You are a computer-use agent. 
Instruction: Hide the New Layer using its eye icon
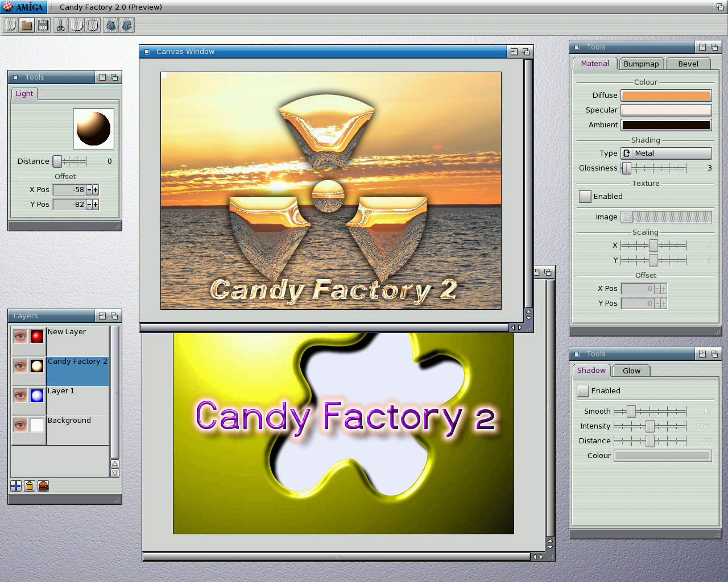(20, 336)
